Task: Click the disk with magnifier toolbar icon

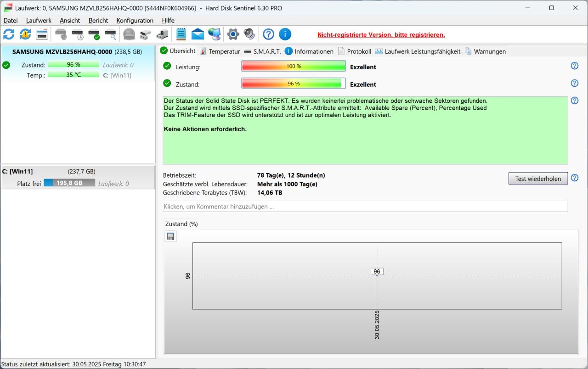Action: (110, 34)
